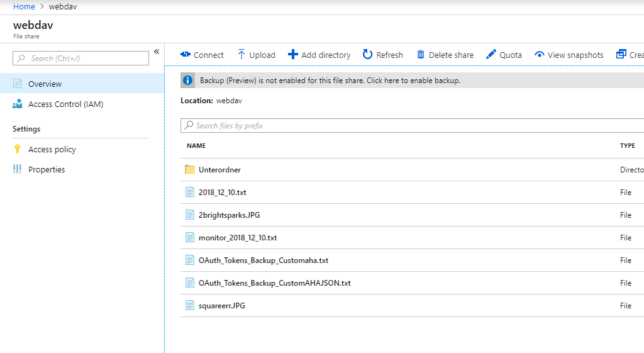
Task: Click the Refresh circular arrow icon
Action: (x=368, y=55)
